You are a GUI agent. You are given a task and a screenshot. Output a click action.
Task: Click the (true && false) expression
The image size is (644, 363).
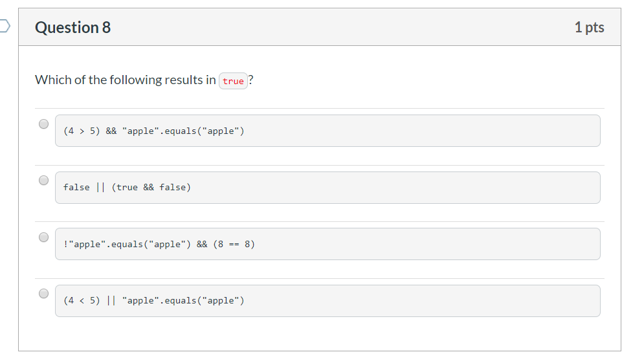point(151,188)
